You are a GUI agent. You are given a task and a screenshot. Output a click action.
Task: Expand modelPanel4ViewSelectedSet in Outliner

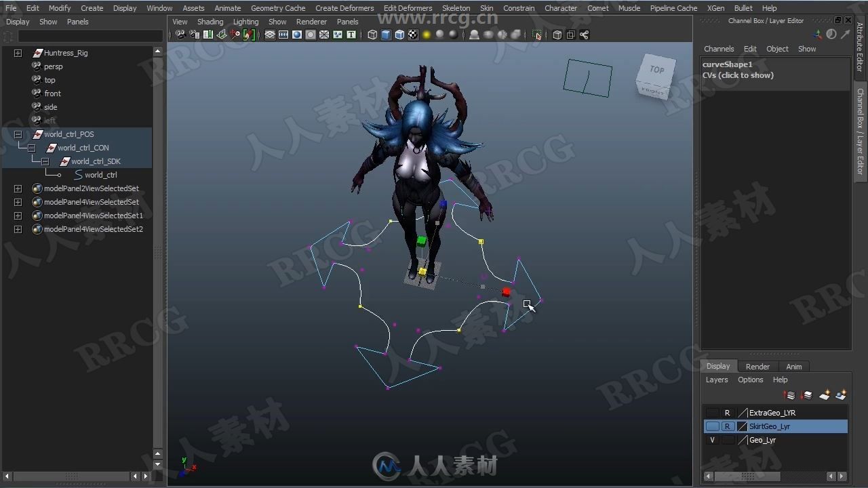[x=18, y=202]
